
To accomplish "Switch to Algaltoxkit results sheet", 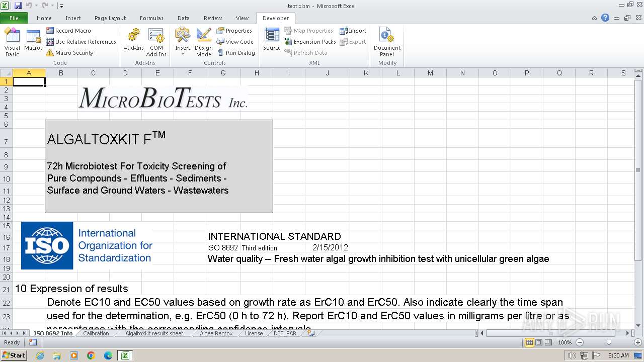I will tap(154, 333).
